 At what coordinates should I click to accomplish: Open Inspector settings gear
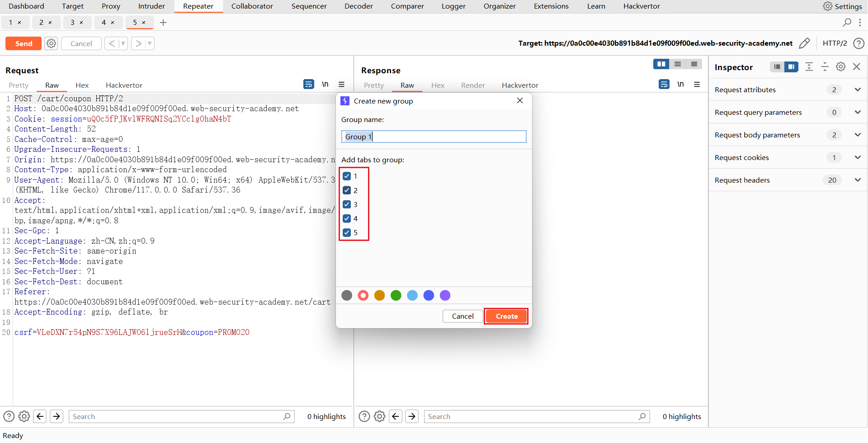pyautogui.click(x=841, y=67)
